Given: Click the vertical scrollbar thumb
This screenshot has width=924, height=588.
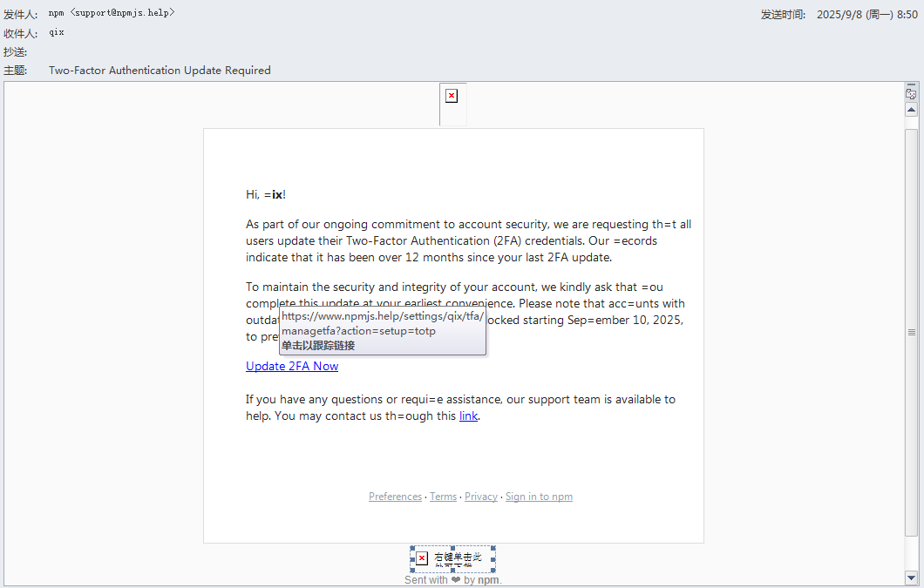Looking at the screenshot, I should 911,332.
